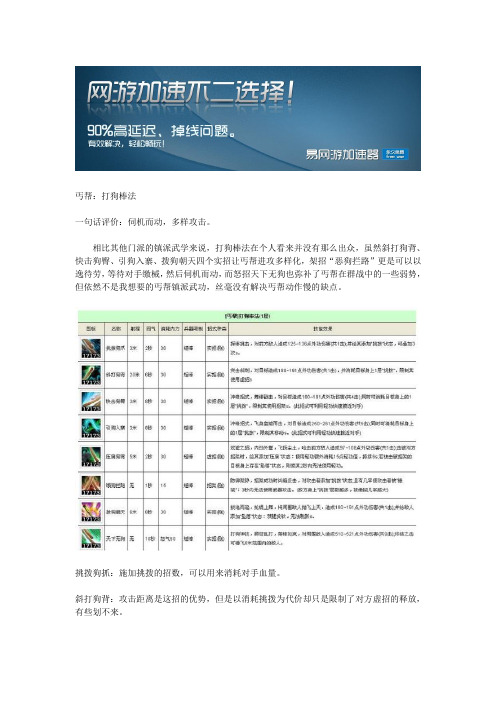This screenshot has width=496, height=702.
Task: Click the 10秒 cooldown cell in the last row
Action: 150,539
